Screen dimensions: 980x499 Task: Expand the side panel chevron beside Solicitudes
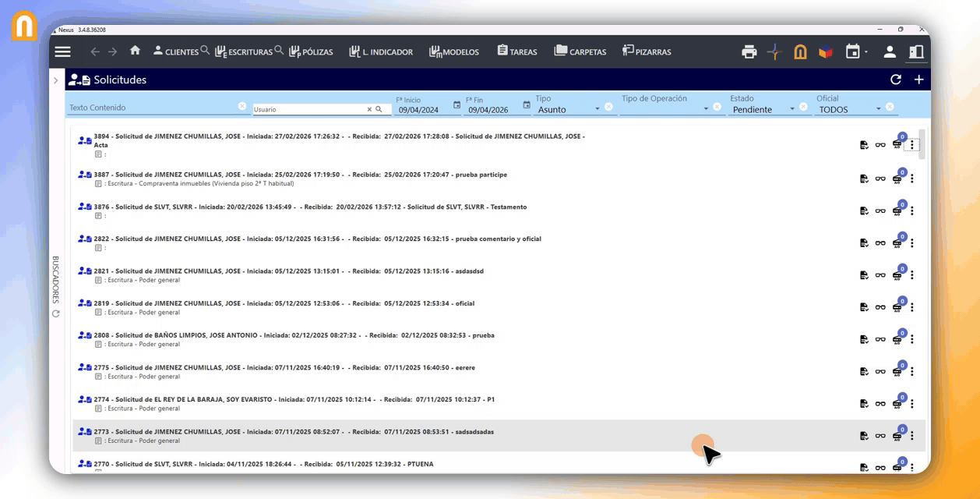point(56,80)
